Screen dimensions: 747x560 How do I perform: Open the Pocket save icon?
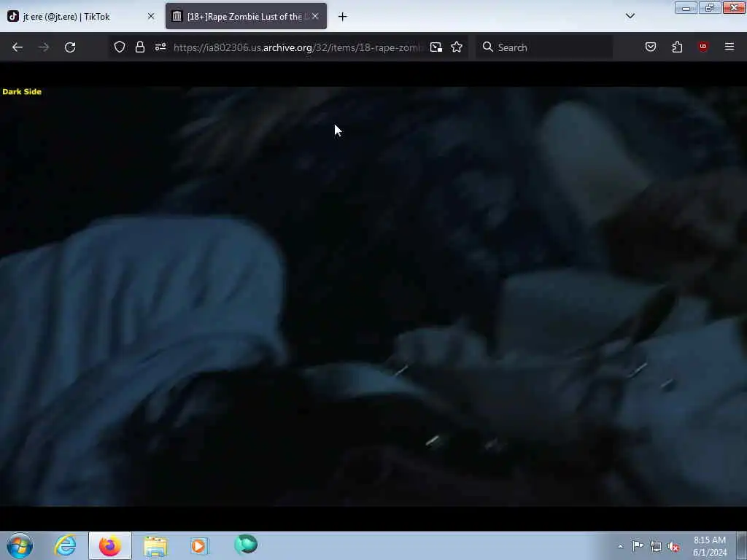point(650,47)
